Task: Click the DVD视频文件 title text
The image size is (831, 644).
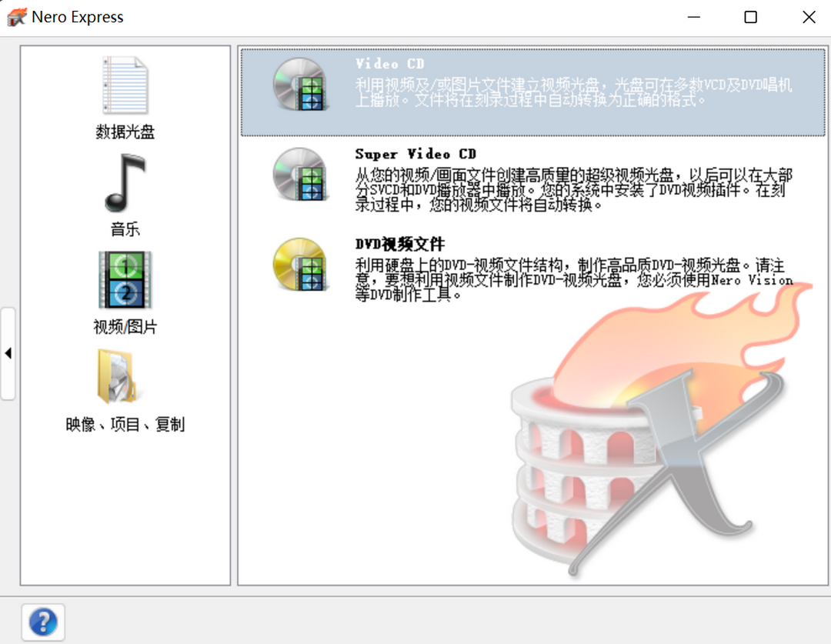Action: pyautogui.click(x=399, y=244)
